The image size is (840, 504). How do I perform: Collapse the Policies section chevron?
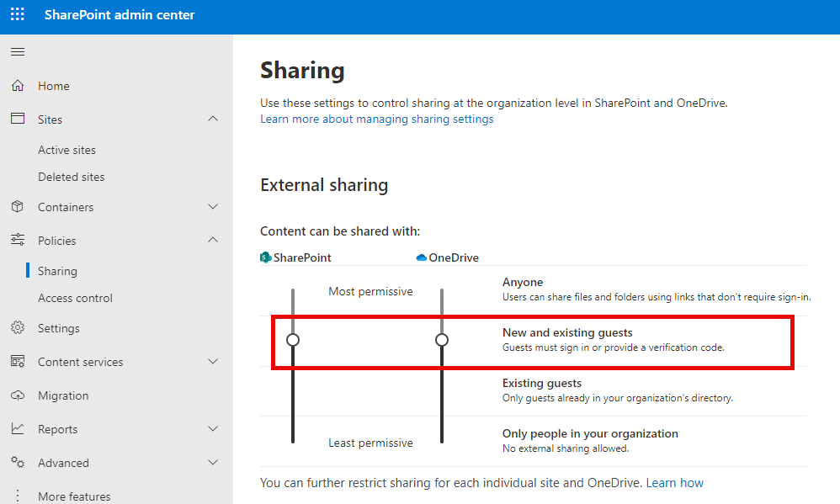coord(213,240)
